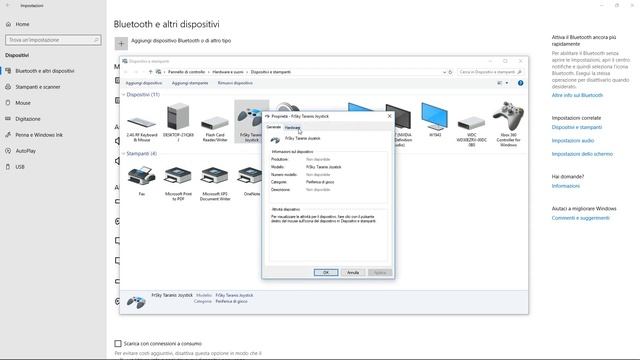Click search box in Dispositivi e stampanti
Image resolution: width=640 pixels, height=360 pixels.
490,72
